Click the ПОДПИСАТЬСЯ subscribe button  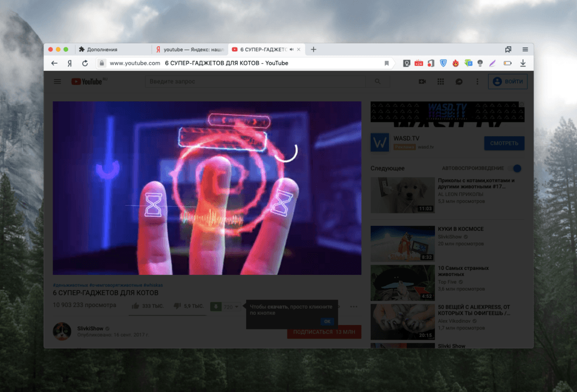click(324, 332)
